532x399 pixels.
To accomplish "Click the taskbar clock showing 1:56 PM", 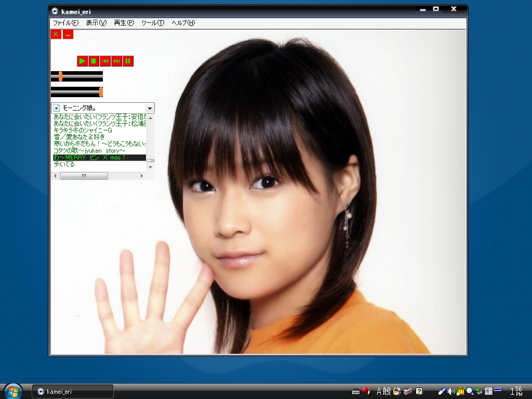I will point(516,391).
